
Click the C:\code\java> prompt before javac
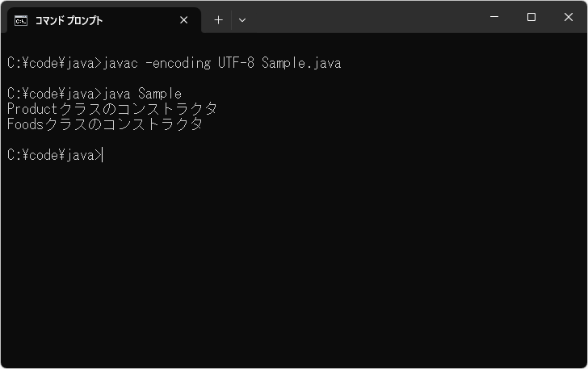point(53,63)
